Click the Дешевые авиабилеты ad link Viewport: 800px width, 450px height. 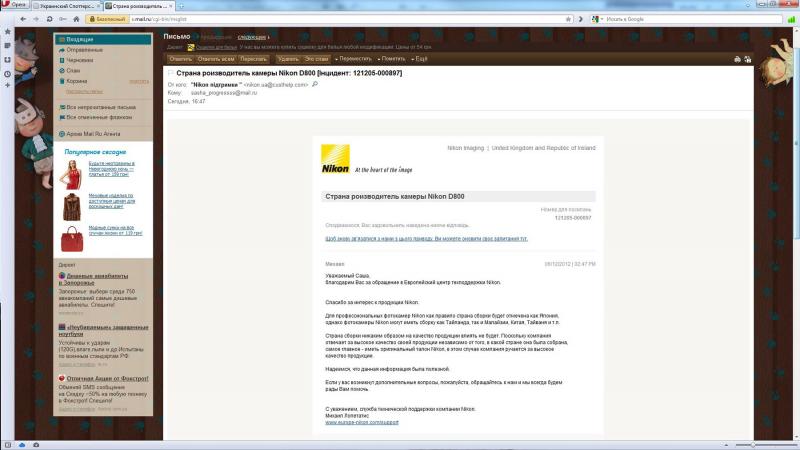93,279
